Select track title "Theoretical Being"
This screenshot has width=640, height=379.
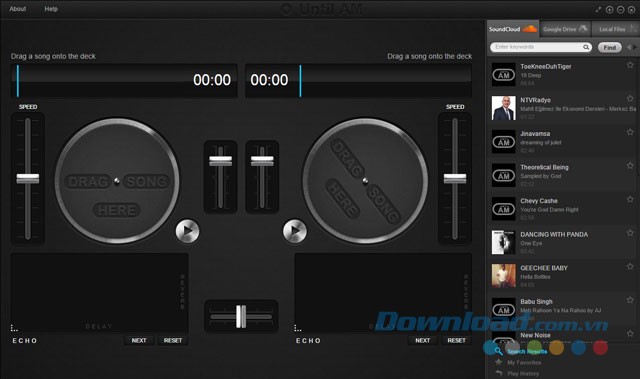click(544, 167)
